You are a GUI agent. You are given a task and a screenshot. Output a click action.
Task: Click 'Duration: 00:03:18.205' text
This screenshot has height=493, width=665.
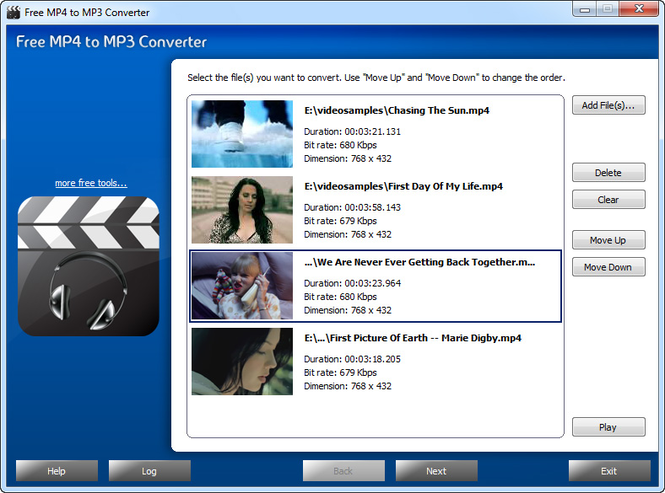352,359
